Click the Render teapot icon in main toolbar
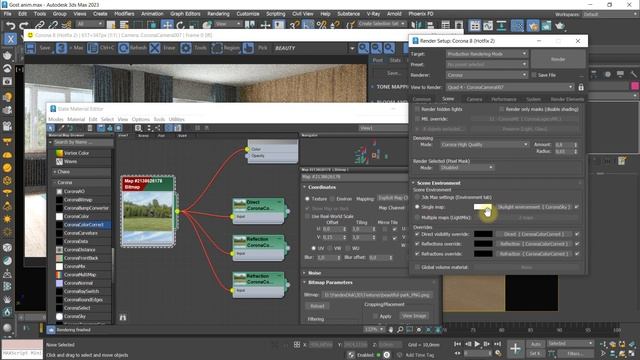640x360 pixels. (560, 26)
